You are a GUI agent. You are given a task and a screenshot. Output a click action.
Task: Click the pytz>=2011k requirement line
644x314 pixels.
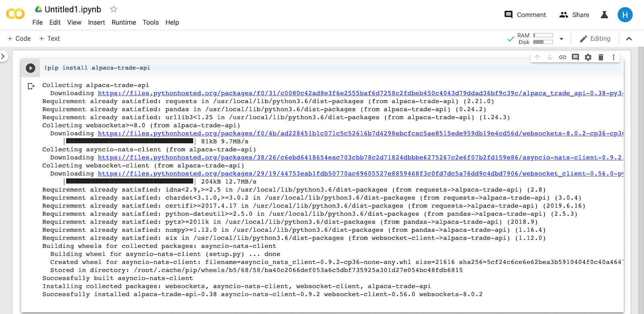click(x=290, y=222)
